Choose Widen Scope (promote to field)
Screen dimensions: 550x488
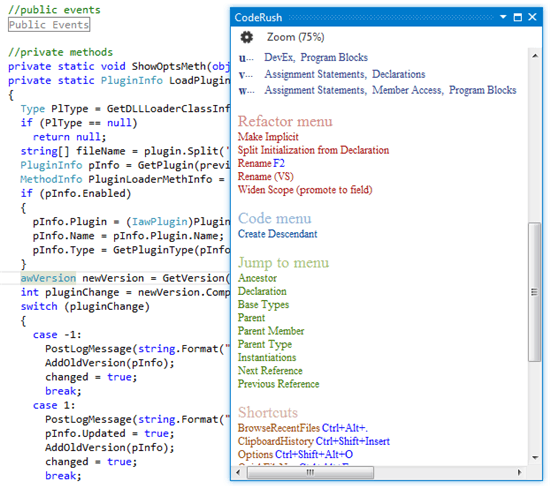[x=306, y=190]
